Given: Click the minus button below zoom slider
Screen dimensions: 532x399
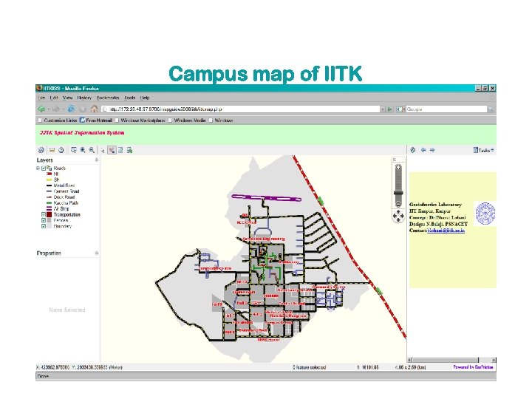Looking at the screenshot, I should 398,204.
